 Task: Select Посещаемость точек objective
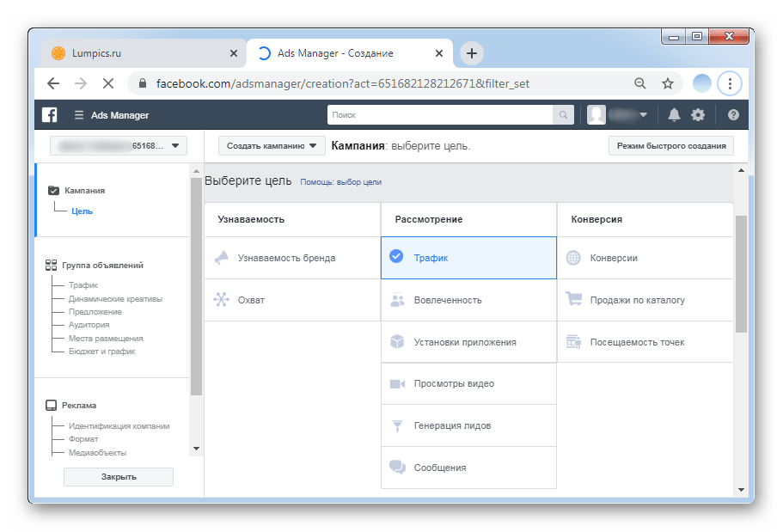645,342
